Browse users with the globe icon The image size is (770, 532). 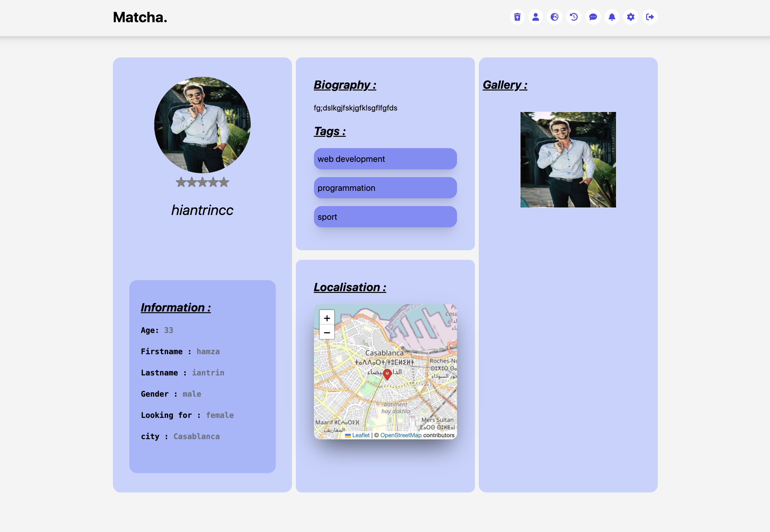click(x=554, y=17)
